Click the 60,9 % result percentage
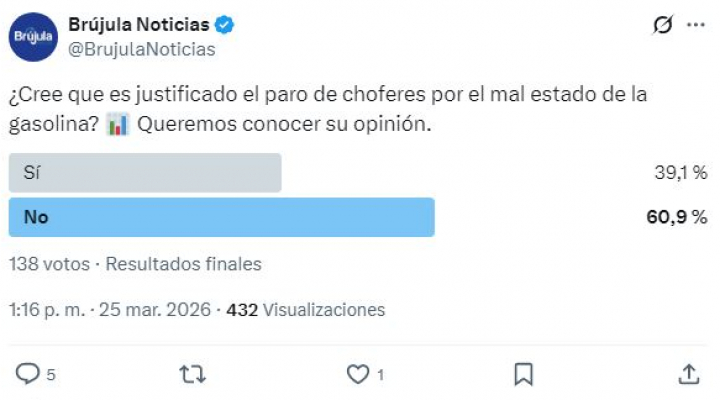 coord(682,217)
